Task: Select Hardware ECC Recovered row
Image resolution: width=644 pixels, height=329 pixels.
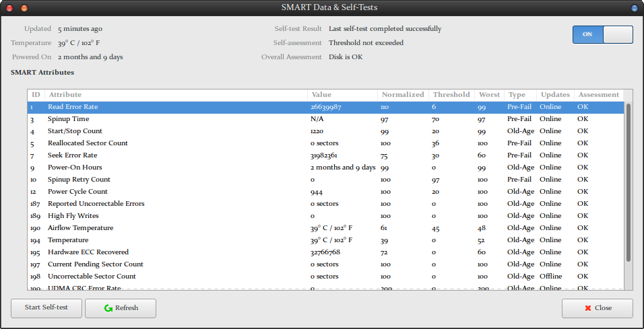Action: (x=325, y=252)
